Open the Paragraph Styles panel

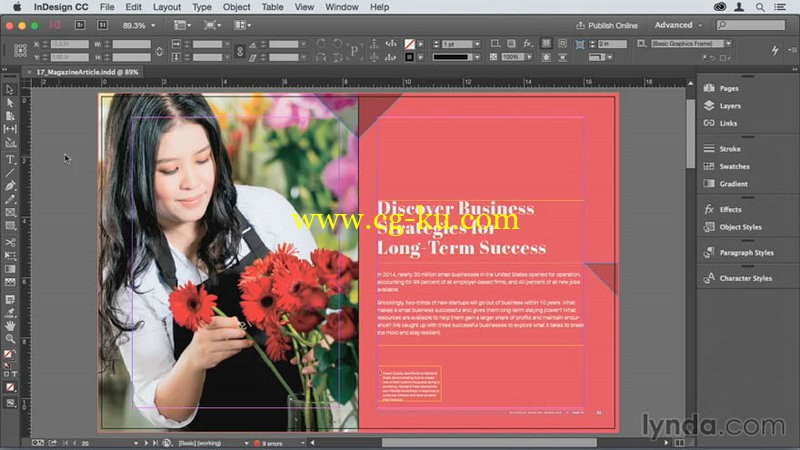click(738, 253)
